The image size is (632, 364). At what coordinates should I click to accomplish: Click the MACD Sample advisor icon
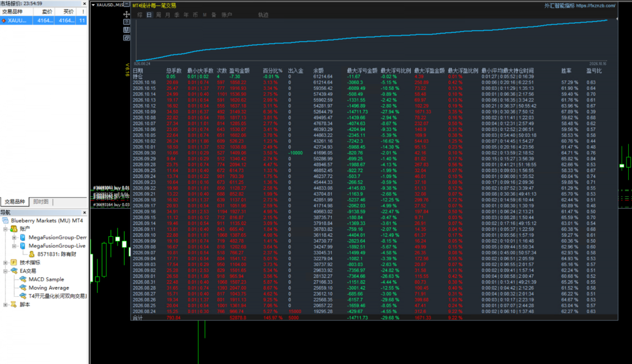pyautogui.click(x=23, y=279)
